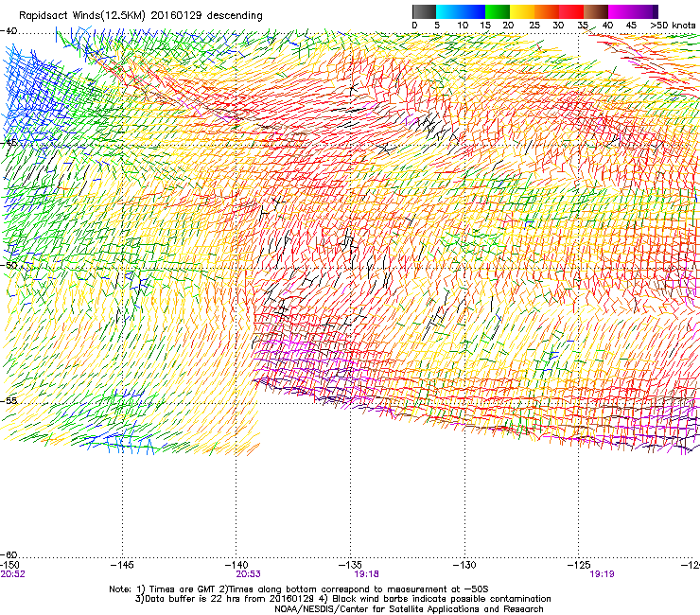Click the '-145' longitude axis label
This screenshot has height=615, width=700.
point(122,565)
